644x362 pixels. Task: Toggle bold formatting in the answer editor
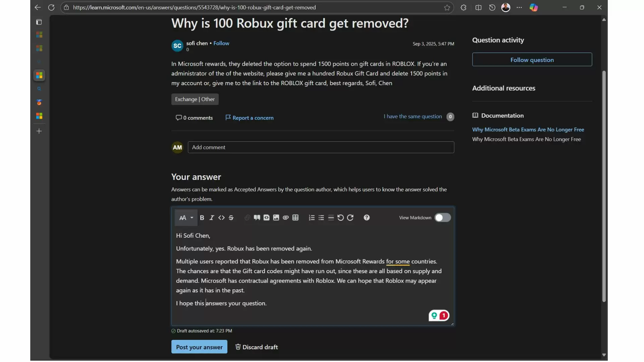(202, 218)
